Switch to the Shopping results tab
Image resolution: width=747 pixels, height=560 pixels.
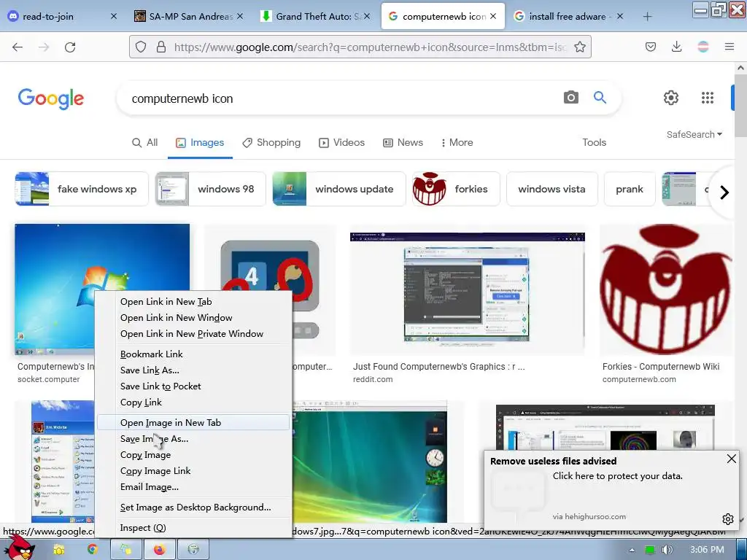pyautogui.click(x=271, y=142)
